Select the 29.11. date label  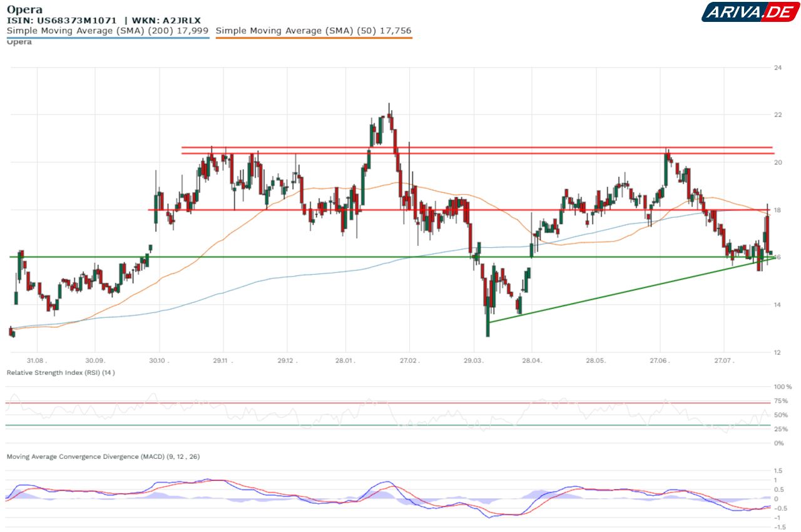point(223,362)
